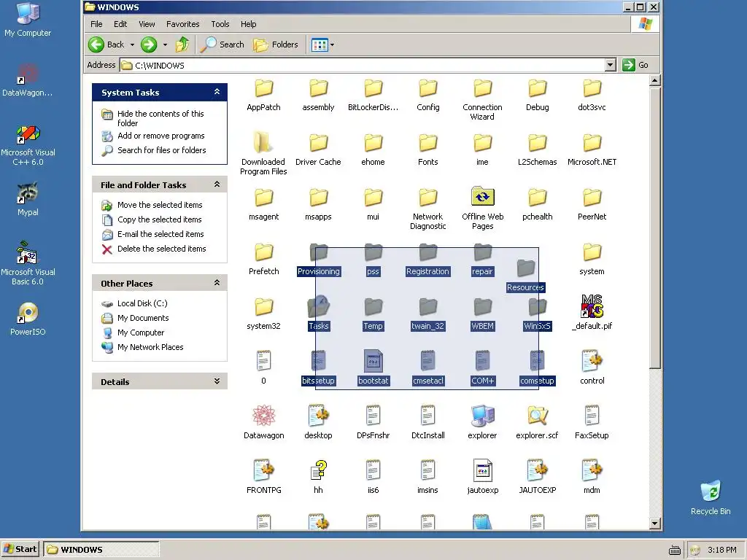
Task: Click the WINDOWS taskbar button
Action: coord(101,550)
